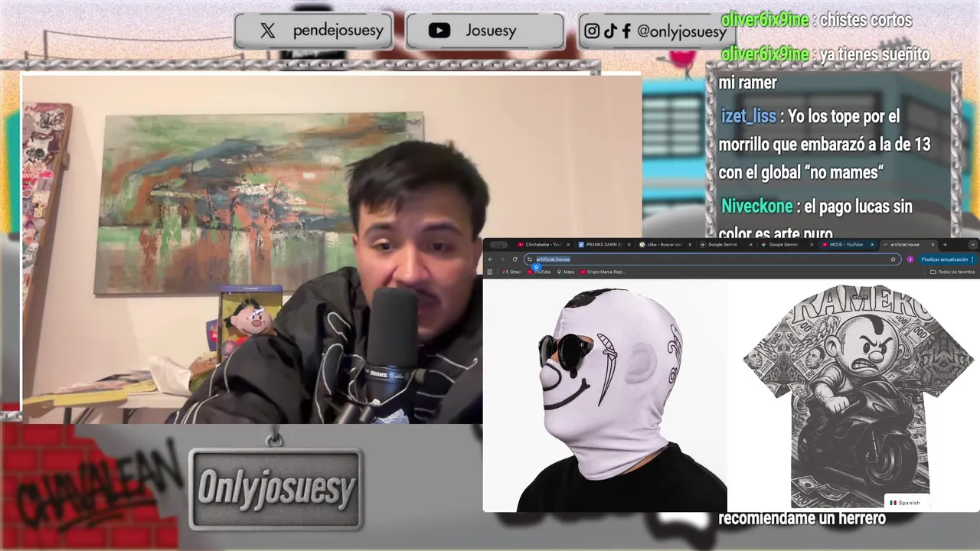Click the oliver6ix9ine chistes cortos message
Screen dimensions: 980x551
coord(817,21)
